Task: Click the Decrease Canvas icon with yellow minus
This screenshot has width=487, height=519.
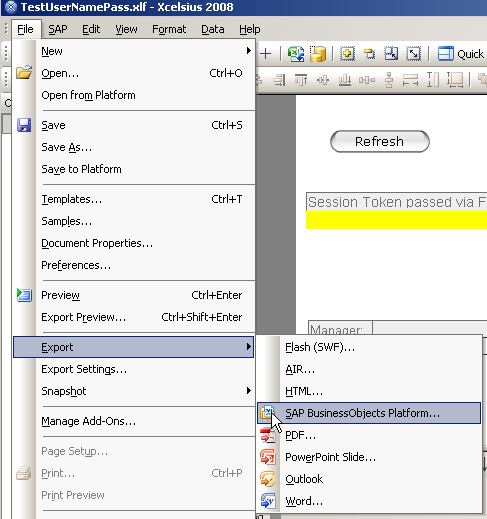Action: pos(369,54)
